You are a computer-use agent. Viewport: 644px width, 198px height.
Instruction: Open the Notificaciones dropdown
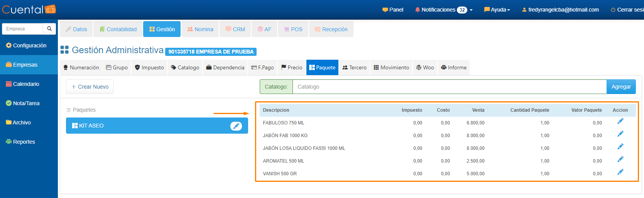coord(444,10)
